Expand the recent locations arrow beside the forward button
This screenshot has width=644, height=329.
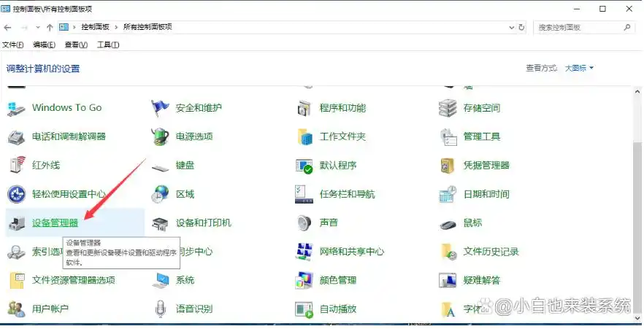click(x=37, y=27)
